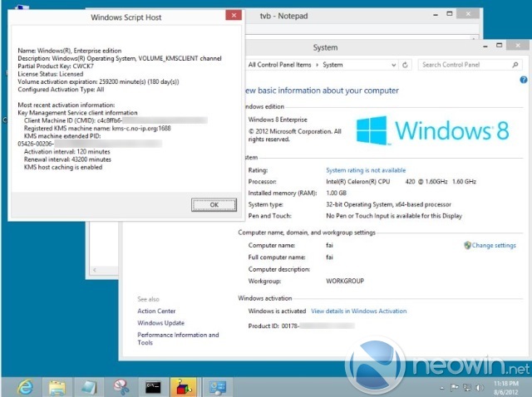532x397 pixels.
Task: Open Internet Explorer from the taskbar
Action: pos(26,387)
